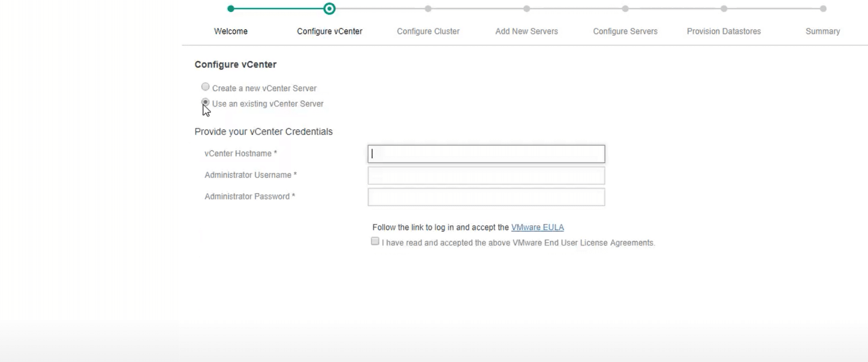Jump to the Configure Cluster step
Screen dimensions: 868x362
point(428,31)
